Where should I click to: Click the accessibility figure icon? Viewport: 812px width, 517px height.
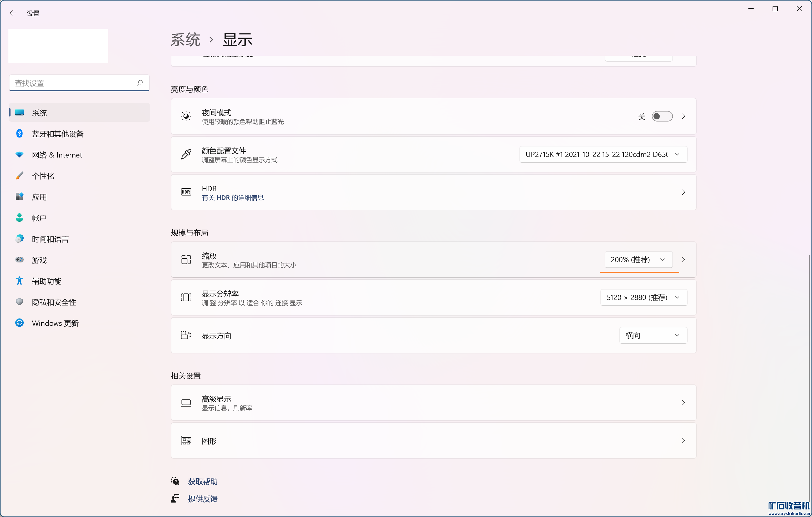[x=19, y=281]
